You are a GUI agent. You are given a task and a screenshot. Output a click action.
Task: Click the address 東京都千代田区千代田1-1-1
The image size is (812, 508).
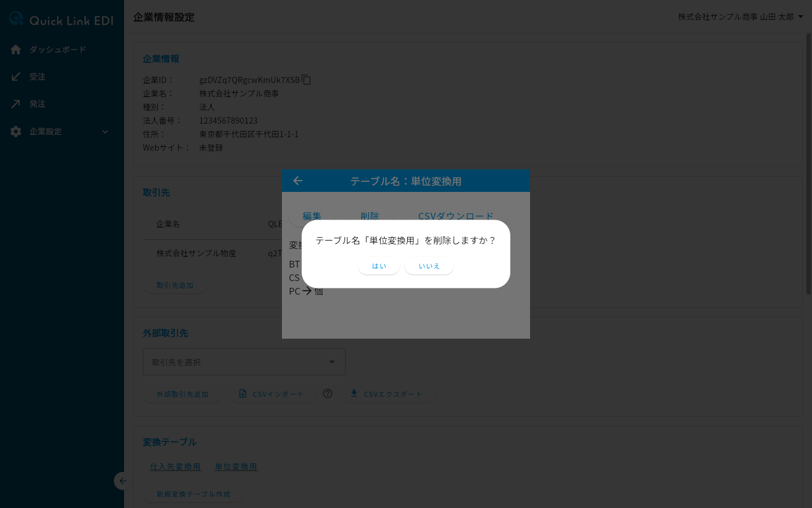(x=249, y=134)
